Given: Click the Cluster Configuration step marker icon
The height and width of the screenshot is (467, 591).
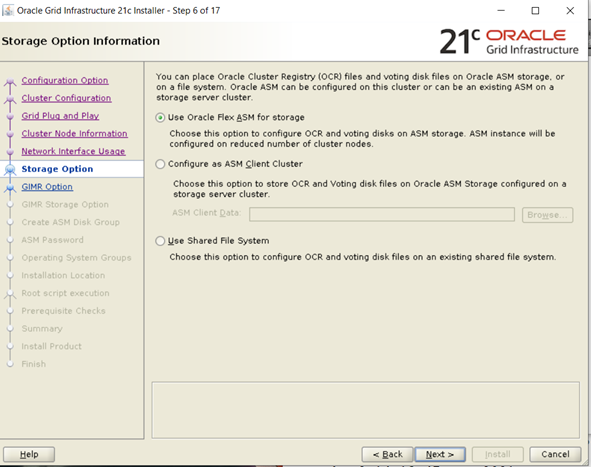Looking at the screenshot, I should tap(10, 99).
